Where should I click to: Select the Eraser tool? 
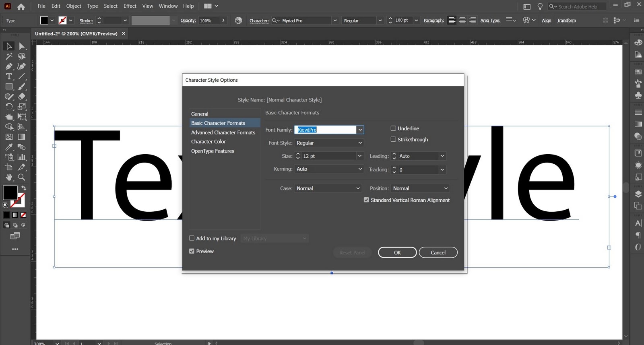[22, 97]
